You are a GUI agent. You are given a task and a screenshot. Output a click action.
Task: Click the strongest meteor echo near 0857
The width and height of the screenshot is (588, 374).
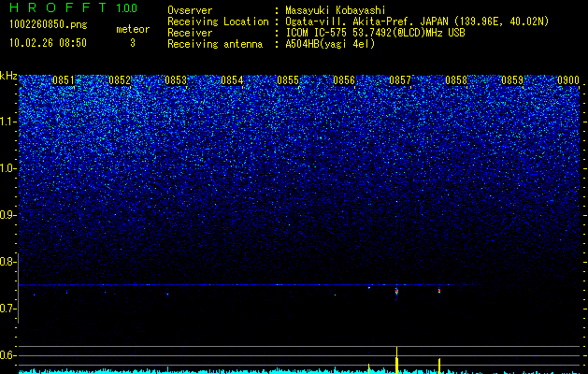(396, 292)
